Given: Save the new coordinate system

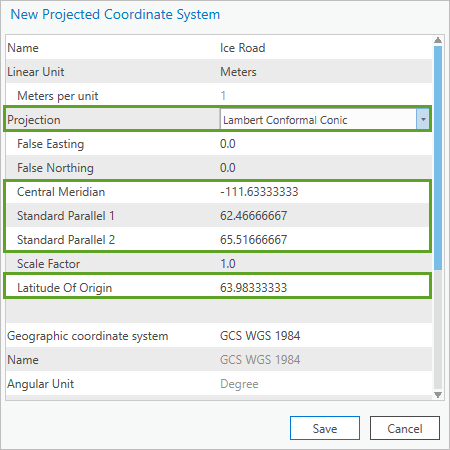Looking at the screenshot, I should point(325,428).
